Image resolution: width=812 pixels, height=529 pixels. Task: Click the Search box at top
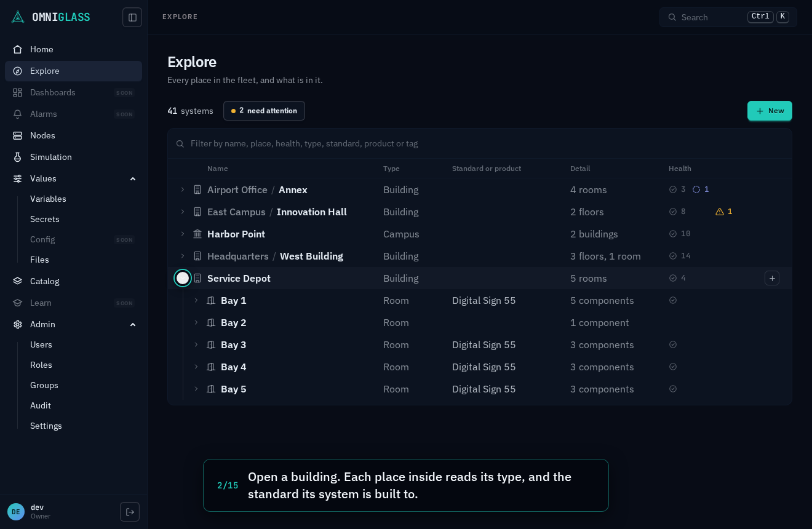[x=728, y=17]
